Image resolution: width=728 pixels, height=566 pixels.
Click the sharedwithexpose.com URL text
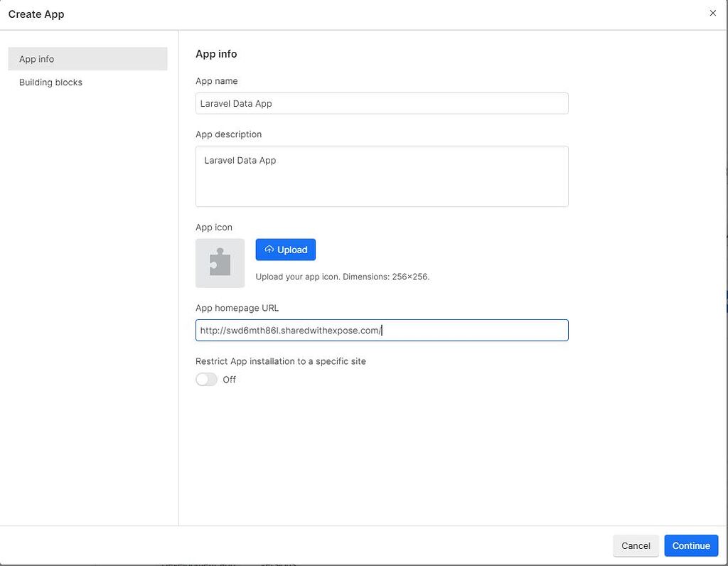click(288, 330)
